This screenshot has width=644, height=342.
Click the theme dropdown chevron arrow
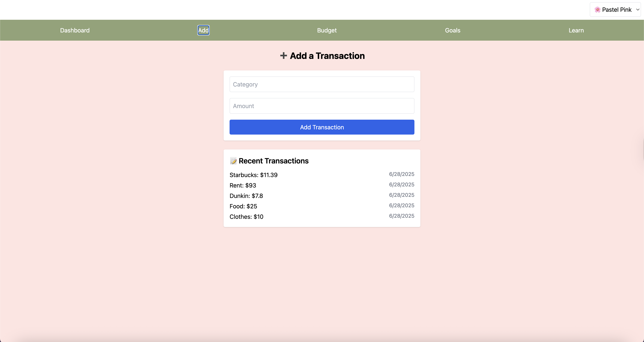(638, 10)
